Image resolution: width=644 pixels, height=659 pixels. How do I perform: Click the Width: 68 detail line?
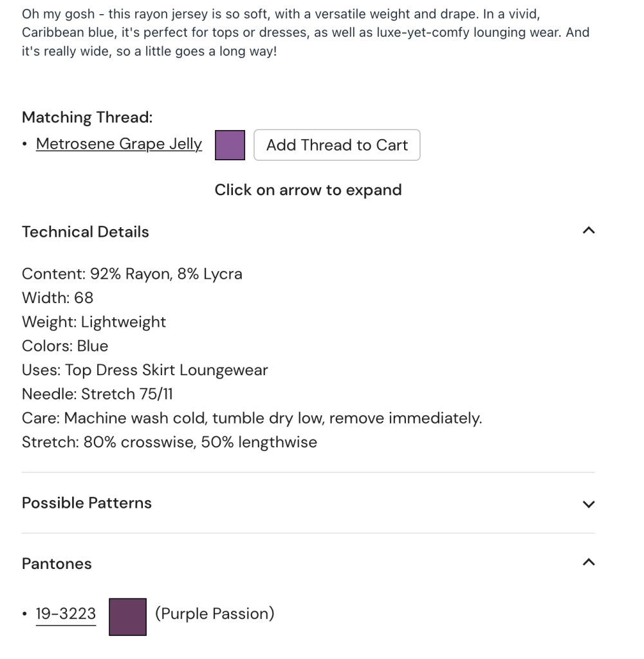tap(58, 298)
